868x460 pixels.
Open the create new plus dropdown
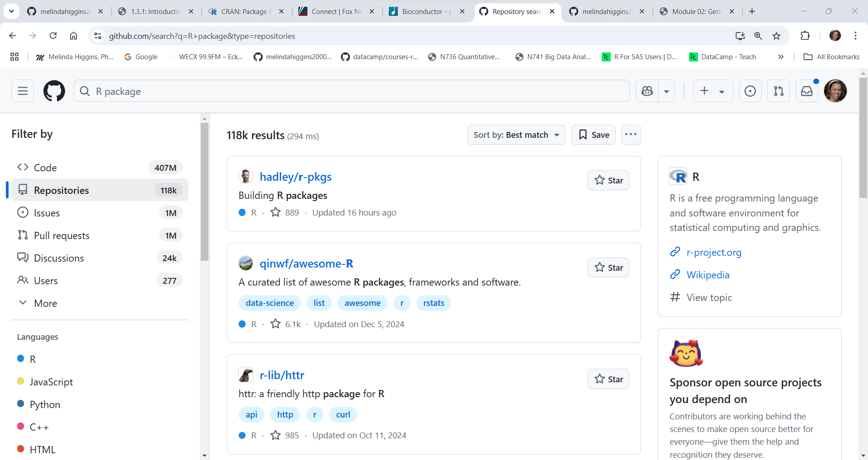(x=712, y=91)
